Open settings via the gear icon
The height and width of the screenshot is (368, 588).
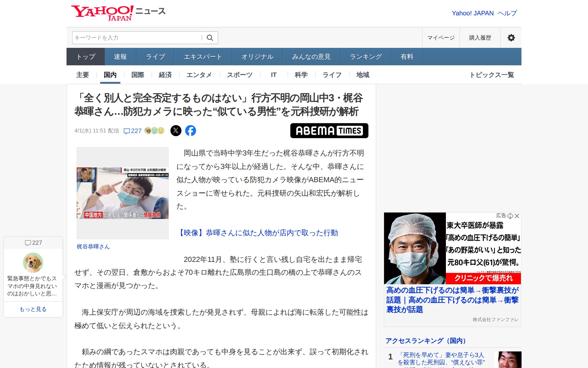tap(511, 38)
